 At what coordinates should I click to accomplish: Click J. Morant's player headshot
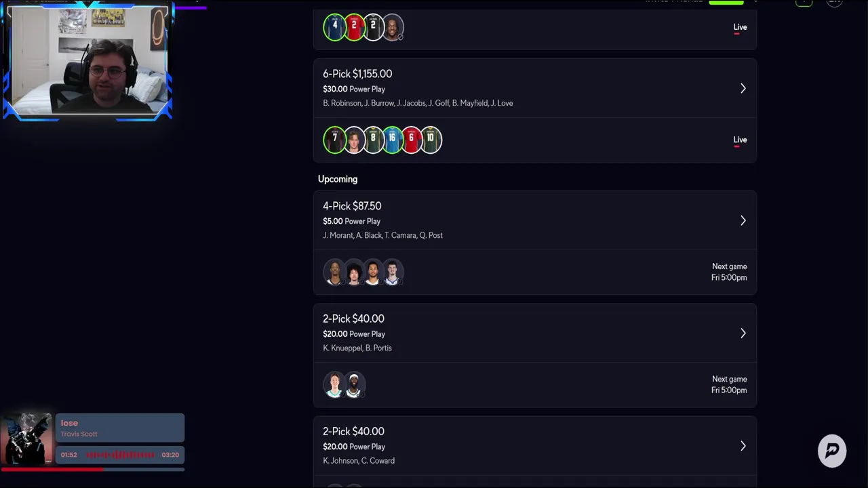[334, 272]
